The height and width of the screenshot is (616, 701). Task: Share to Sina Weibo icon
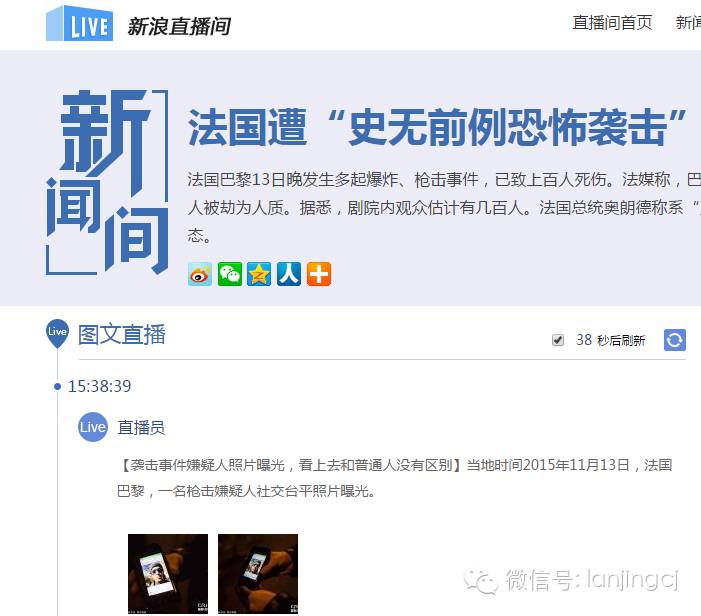(200, 274)
